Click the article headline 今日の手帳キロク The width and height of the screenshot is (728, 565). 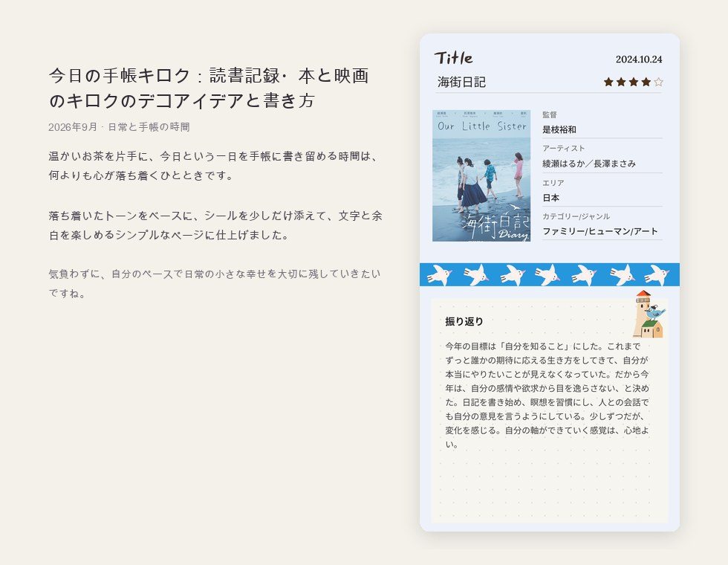(209, 88)
